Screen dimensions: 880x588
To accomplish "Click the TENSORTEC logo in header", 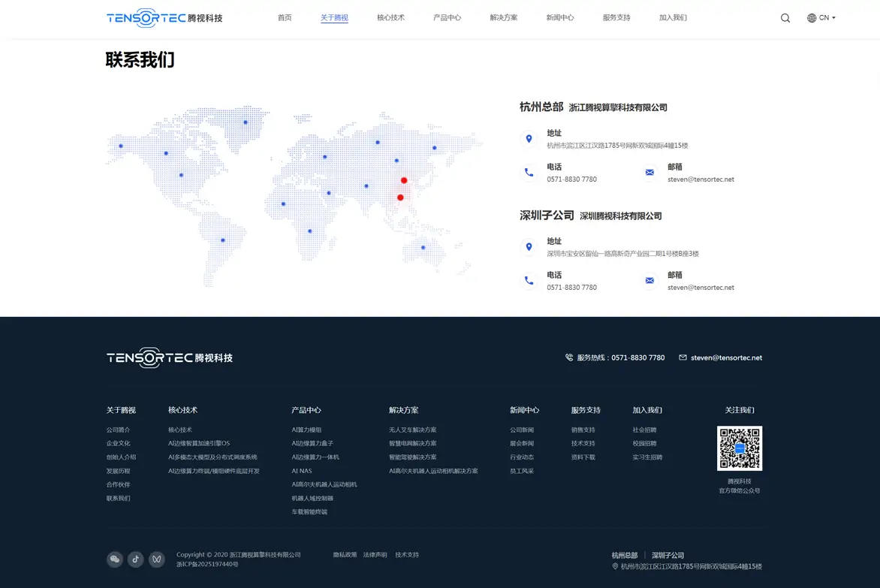I will click(x=164, y=18).
